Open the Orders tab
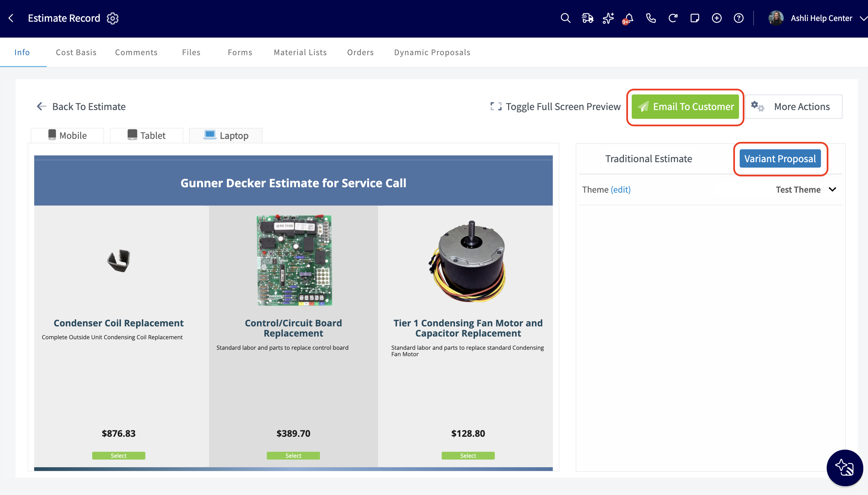This screenshot has width=868, height=495. tap(360, 52)
